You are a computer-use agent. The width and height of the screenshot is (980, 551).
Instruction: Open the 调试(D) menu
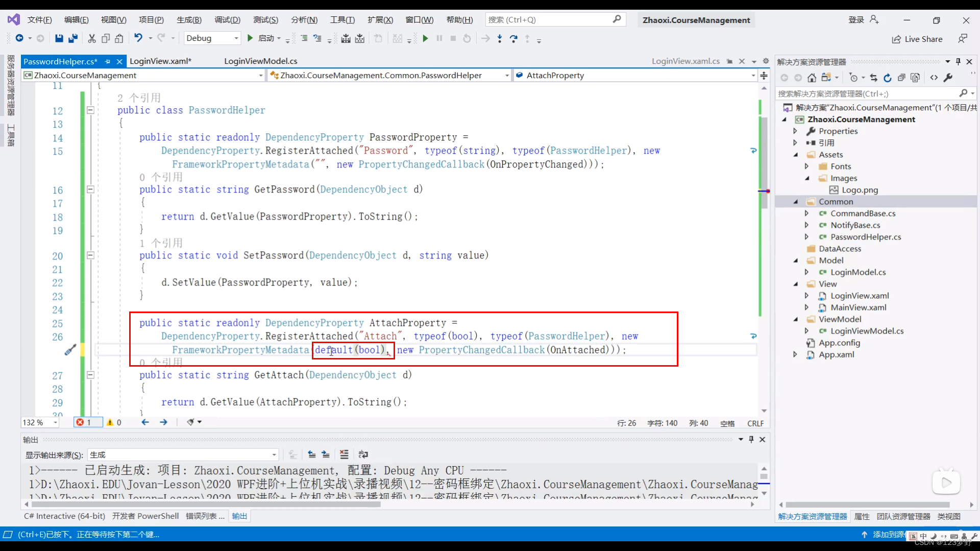click(227, 20)
